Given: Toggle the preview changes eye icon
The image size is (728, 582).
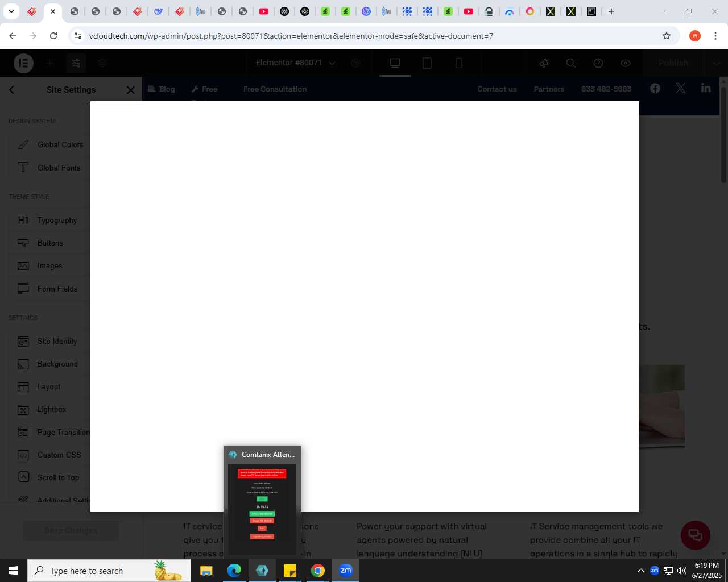Looking at the screenshot, I should 626,63.
